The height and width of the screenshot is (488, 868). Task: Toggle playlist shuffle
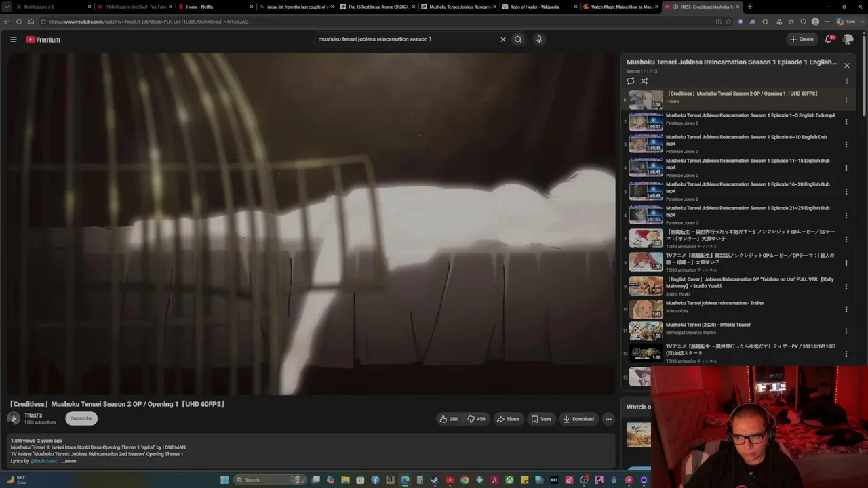coord(644,81)
